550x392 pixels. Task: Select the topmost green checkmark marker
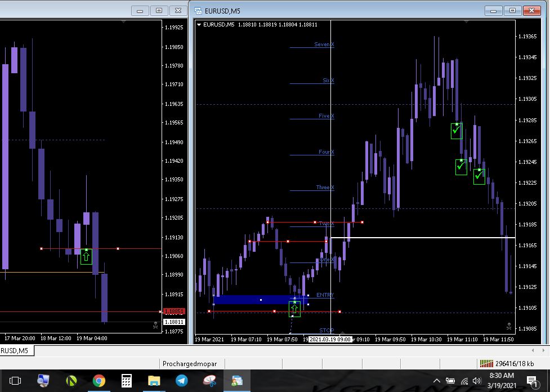(457, 131)
